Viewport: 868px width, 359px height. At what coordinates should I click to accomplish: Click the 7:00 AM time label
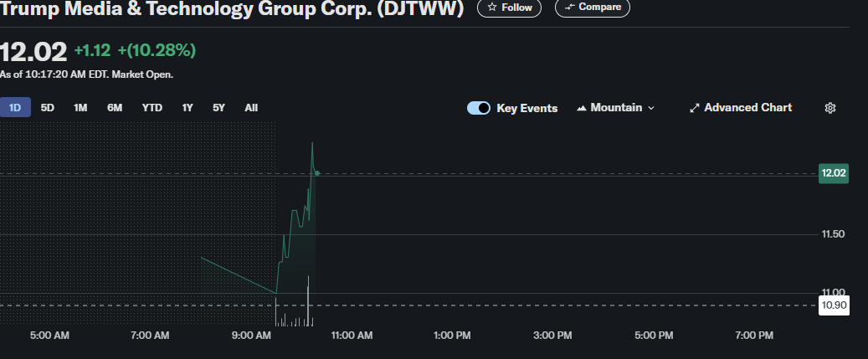click(x=150, y=336)
